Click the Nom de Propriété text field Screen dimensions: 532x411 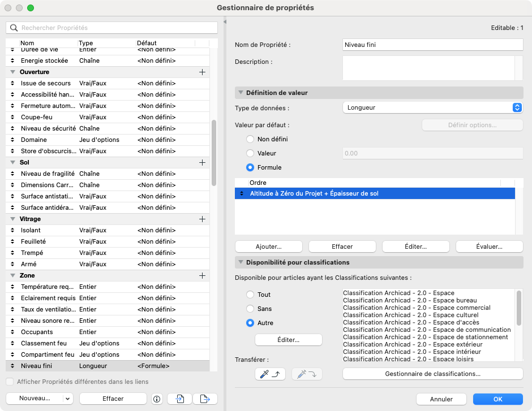click(x=432, y=45)
